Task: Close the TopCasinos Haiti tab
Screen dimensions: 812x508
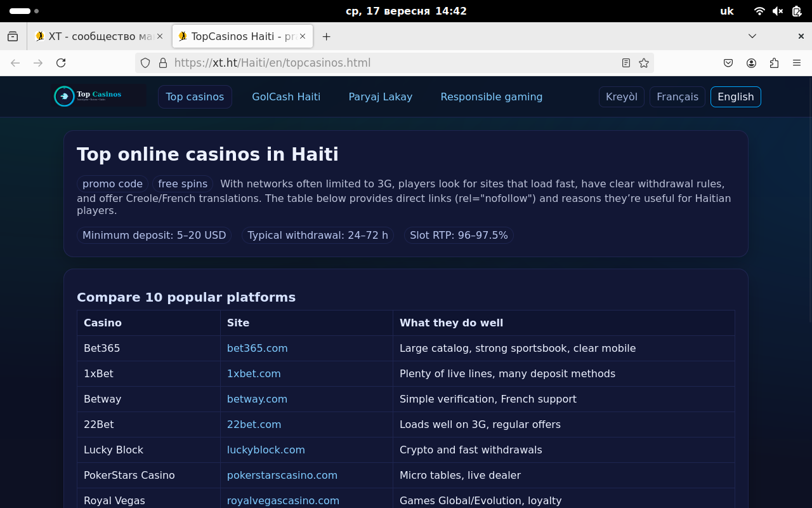Action: [x=303, y=36]
